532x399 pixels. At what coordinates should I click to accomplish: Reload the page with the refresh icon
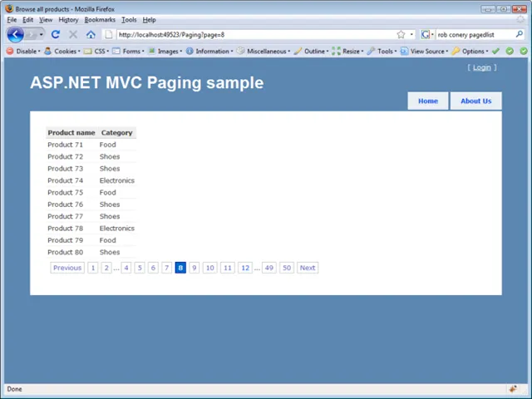(56, 34)
